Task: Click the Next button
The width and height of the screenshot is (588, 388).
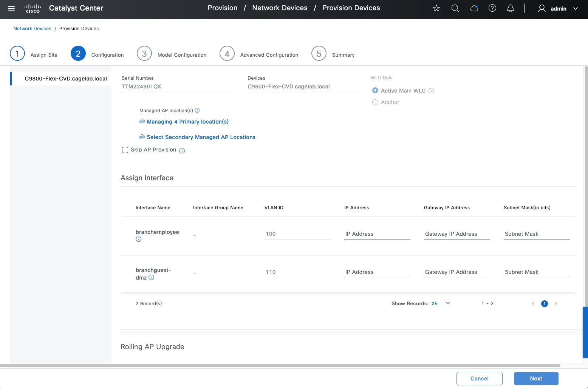Action: point(536,379)
